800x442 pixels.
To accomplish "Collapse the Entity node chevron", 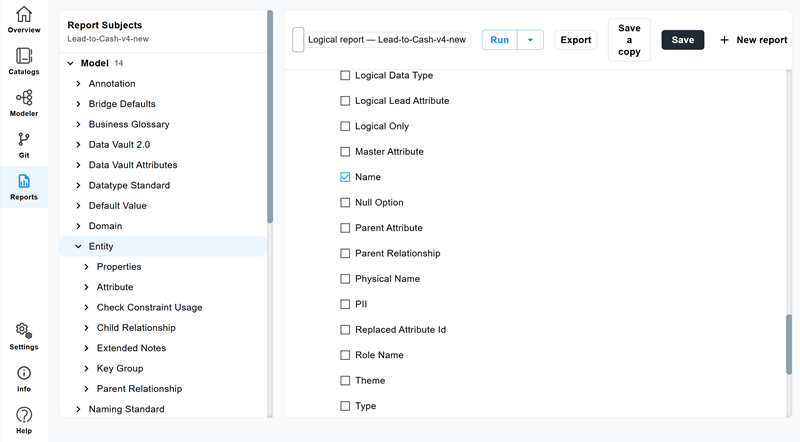I will [x=79, y=247].
